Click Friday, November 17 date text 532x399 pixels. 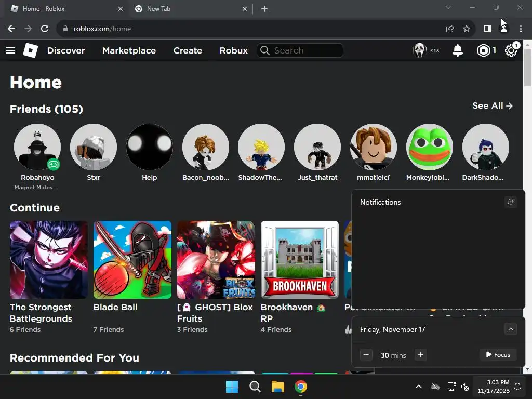(x=393, y=329)
